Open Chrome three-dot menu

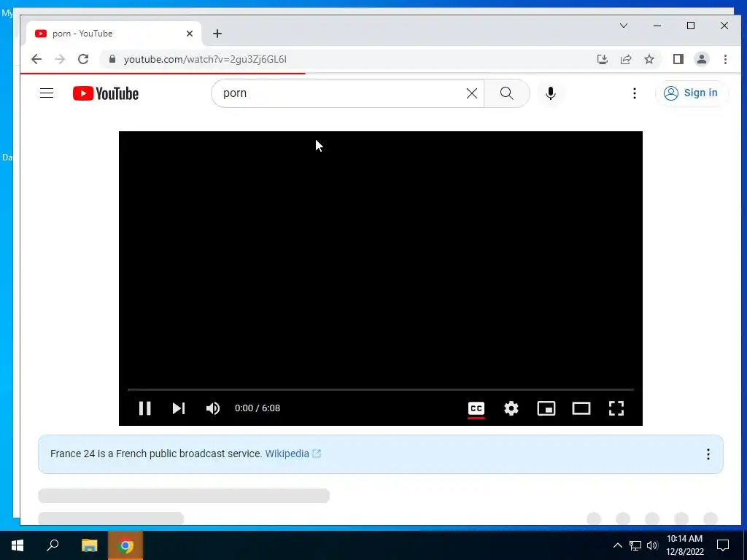[725, 59]
